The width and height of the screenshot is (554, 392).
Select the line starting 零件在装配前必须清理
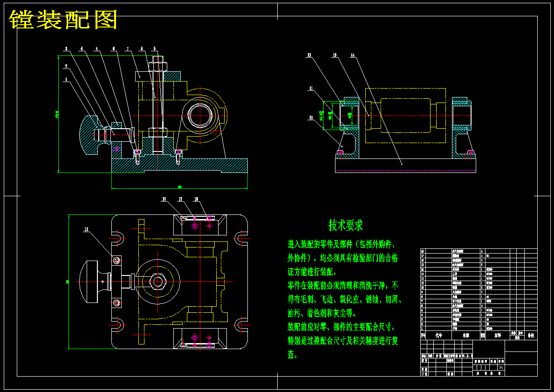point(343,285)
